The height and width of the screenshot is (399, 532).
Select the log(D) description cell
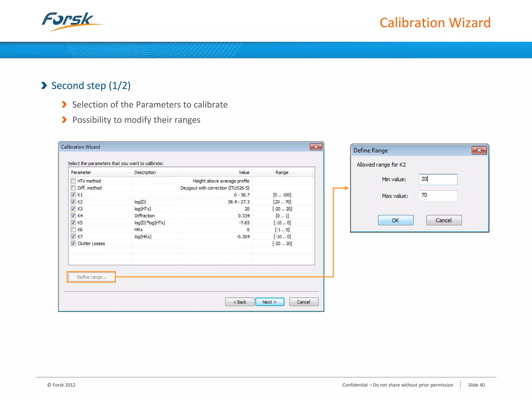tap(140, 202)
